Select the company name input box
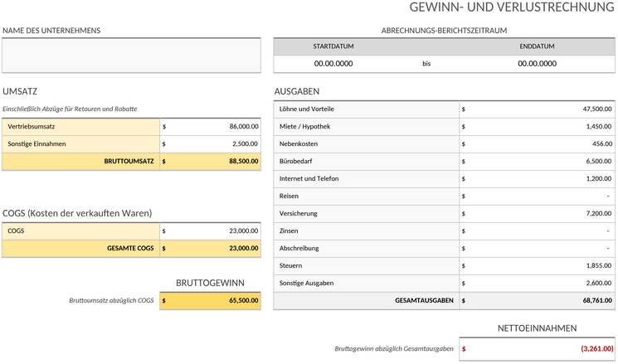The height and width of the screenshot is (364, 618). pyautogui.click(x=131, y=56)
